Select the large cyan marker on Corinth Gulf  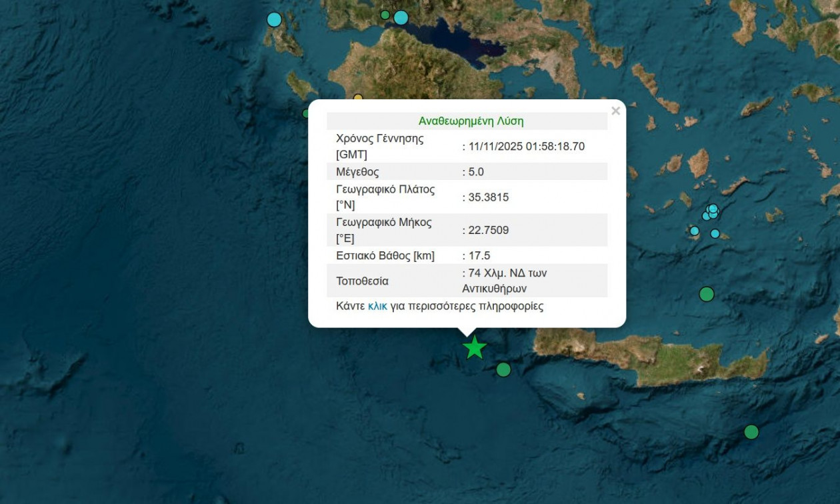pyautogui.click(x=401, y=17)
